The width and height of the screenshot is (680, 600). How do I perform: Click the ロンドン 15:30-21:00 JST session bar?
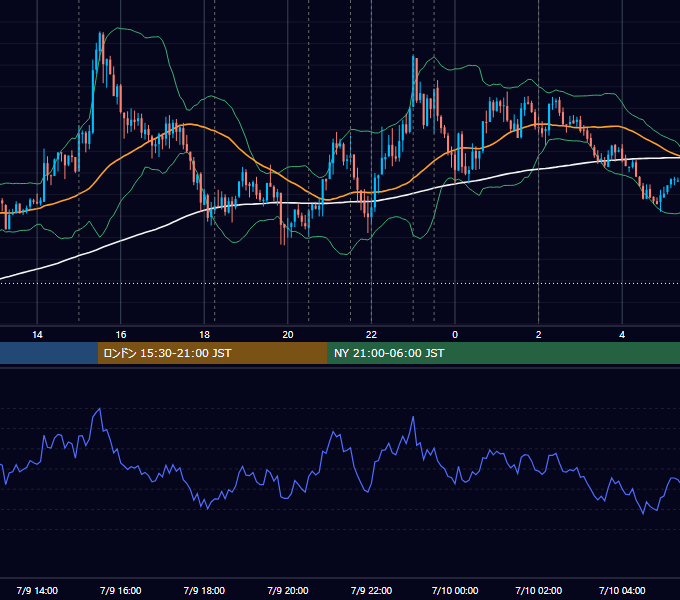pyautogui.click(x=212, y=353)
